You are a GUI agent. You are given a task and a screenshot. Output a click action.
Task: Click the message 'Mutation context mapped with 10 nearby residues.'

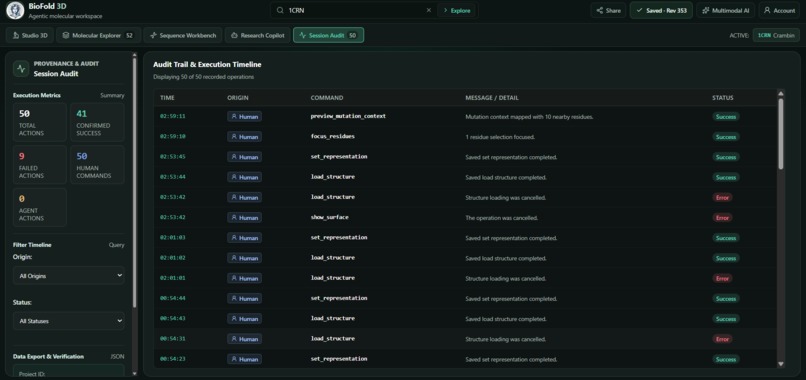click(x=529, y=117)
